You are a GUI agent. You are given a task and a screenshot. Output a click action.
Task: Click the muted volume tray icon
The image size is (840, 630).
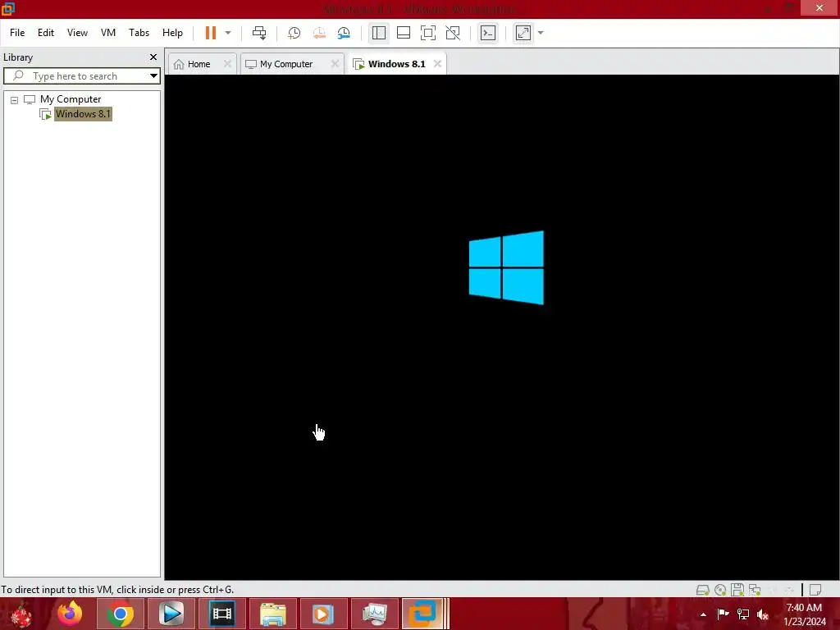pyautogui.click(x=763, y=614)
